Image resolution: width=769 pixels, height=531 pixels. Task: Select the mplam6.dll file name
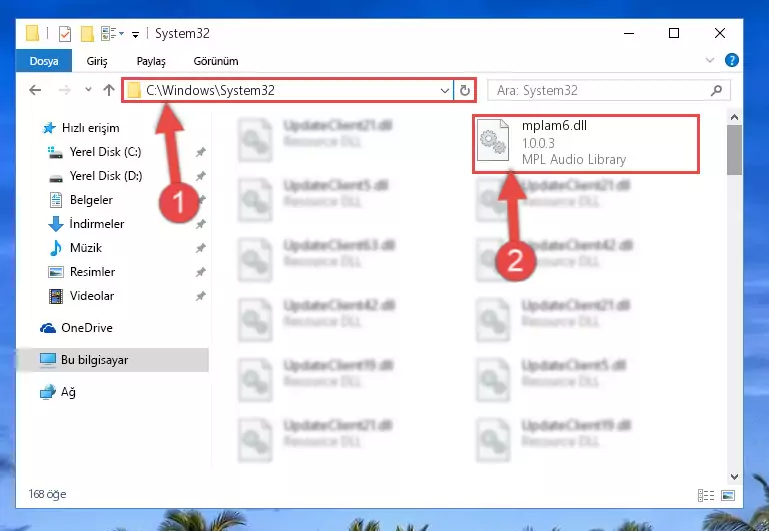point(554,126)
